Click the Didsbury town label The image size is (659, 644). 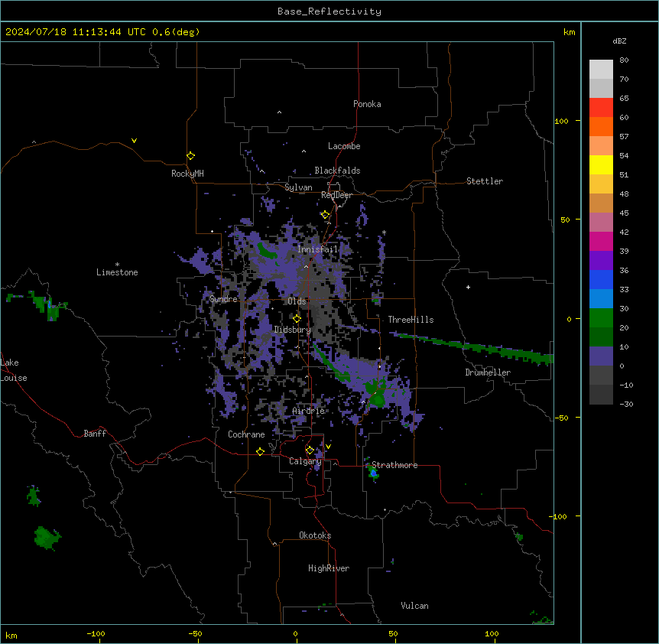point(293,330)
